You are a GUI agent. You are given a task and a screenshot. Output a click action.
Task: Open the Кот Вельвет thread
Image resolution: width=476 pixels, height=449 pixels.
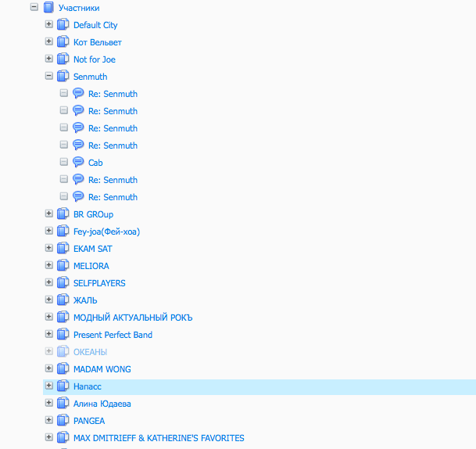(x=98, y=42)
